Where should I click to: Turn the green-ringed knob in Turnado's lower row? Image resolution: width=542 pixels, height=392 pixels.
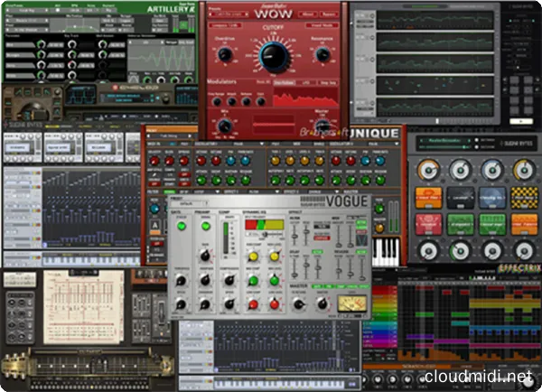pos(461,251)
